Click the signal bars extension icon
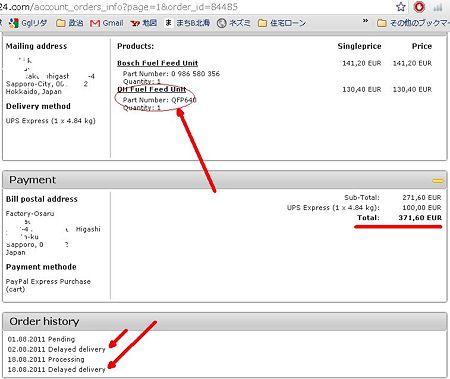 (x=438, y=7)
